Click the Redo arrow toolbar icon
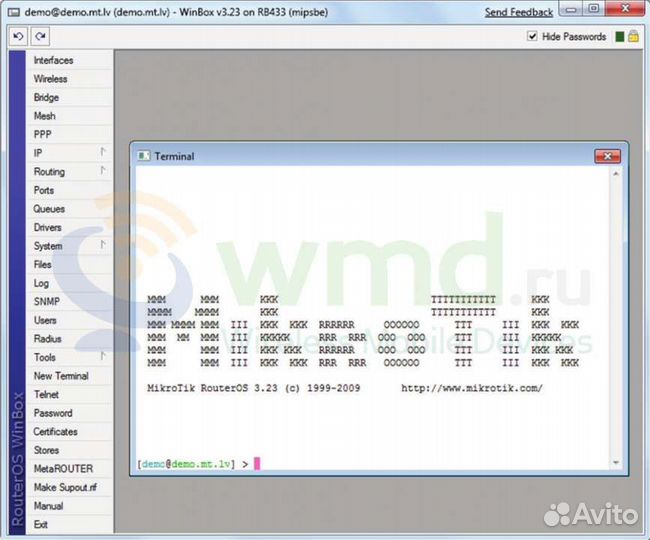 click(x=40, y=36)
